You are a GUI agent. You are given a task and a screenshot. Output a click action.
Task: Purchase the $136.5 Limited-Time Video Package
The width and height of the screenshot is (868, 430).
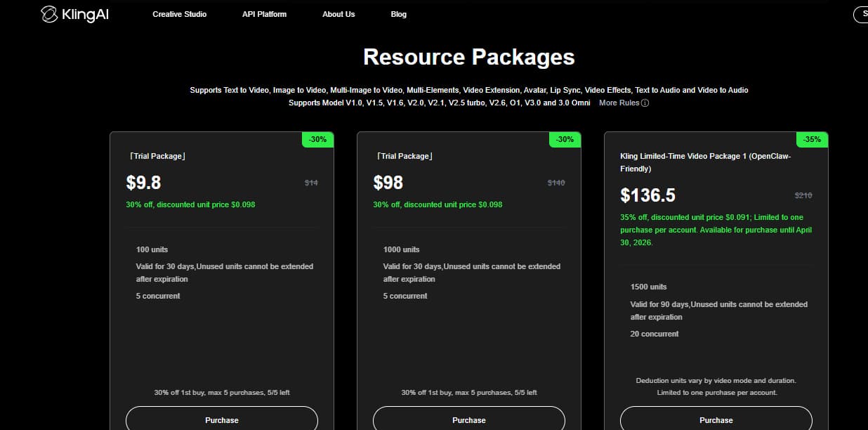pyautogui.click(x=716, y=419)
